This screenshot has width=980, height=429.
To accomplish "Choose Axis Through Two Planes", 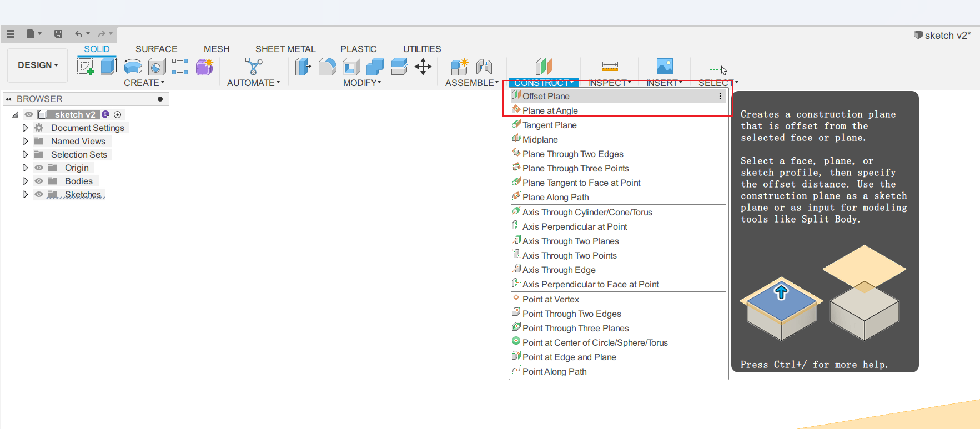I will click(x=619, y=241).
